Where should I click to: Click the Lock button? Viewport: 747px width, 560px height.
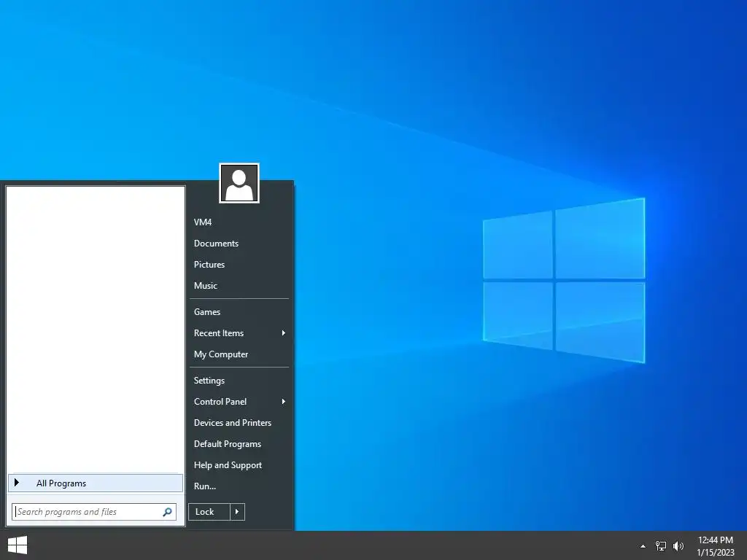point(209,512)
